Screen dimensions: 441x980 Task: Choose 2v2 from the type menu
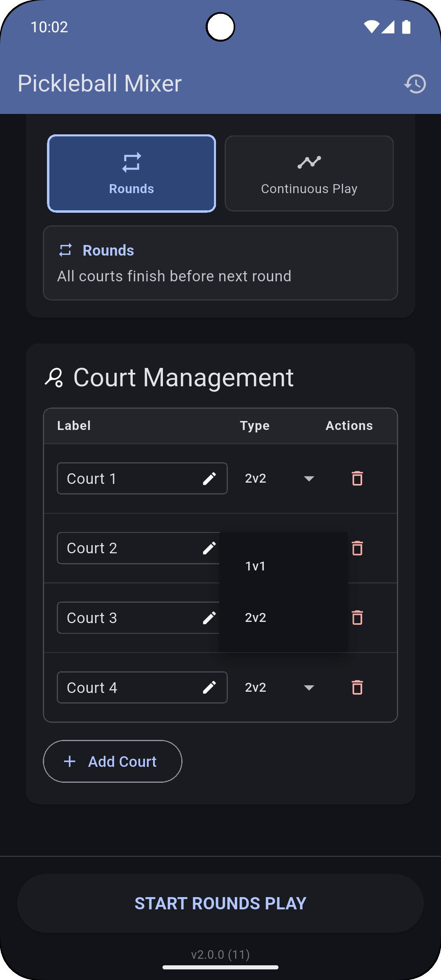[x=256, y=617]
